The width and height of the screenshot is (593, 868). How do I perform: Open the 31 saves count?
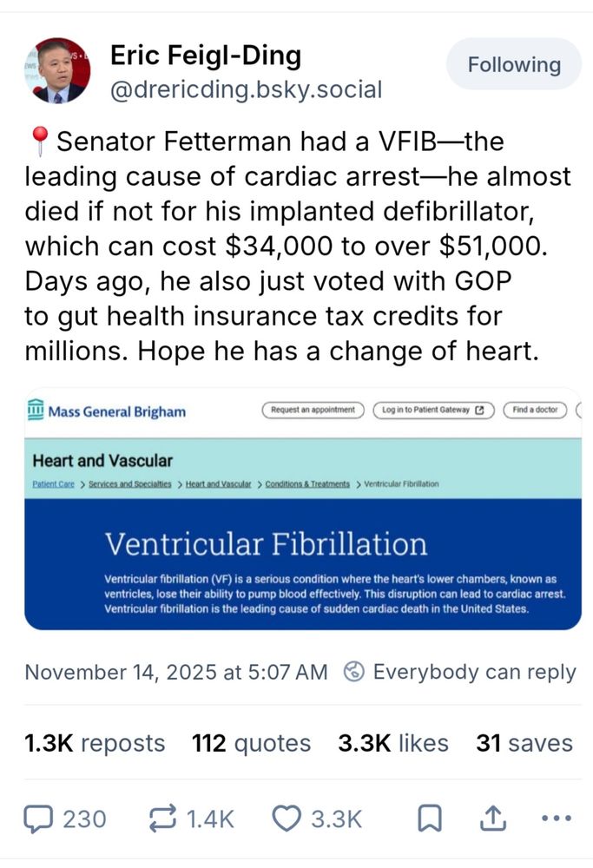point(524,743)
